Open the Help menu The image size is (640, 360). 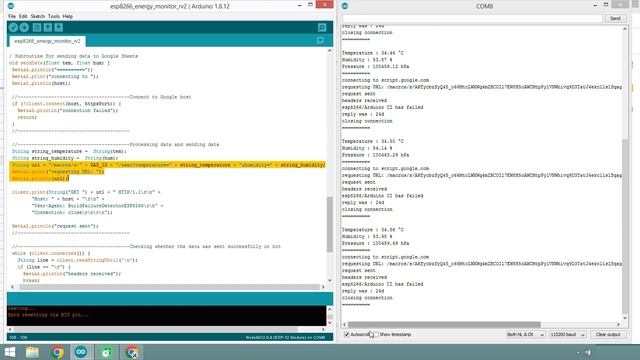tap(68, 16)
